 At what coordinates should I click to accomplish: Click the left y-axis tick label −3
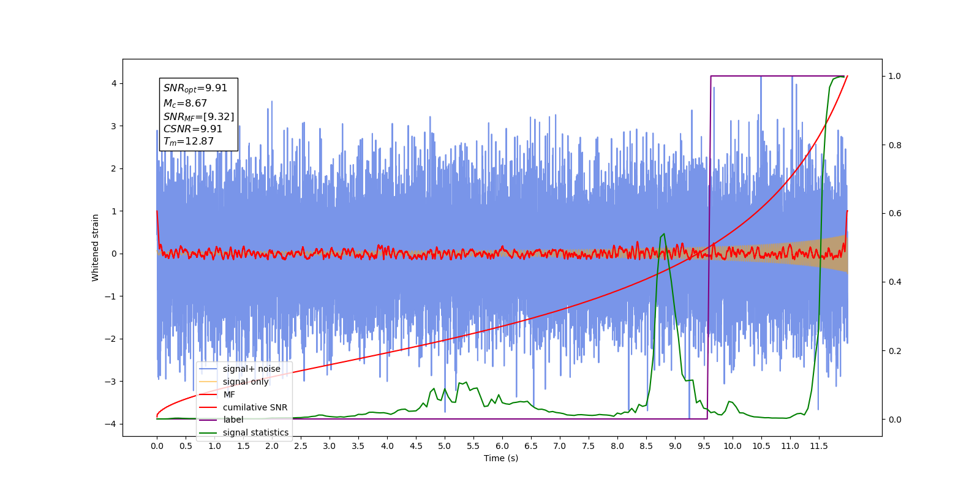coord(111,381)
